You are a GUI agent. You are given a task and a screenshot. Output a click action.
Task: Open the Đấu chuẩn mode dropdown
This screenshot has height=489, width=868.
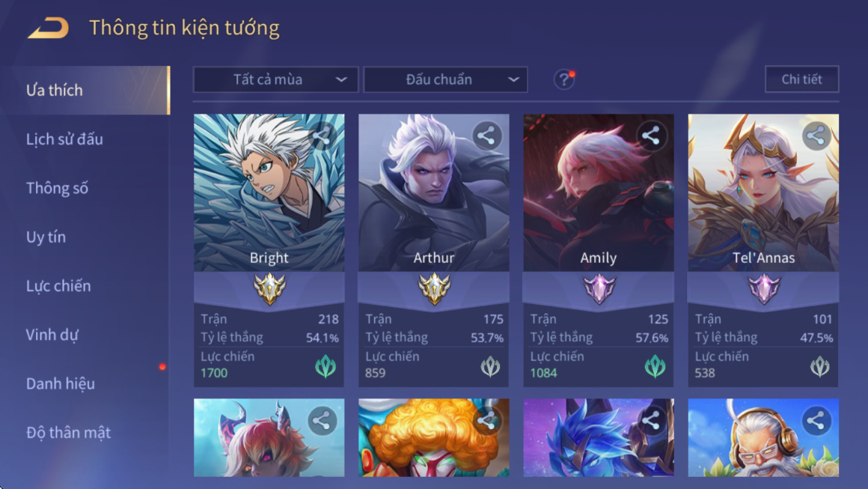pos(446,79)
